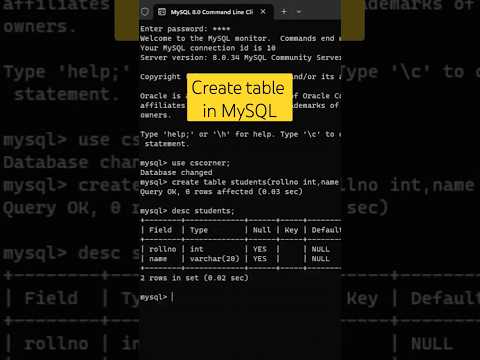The image size is (480, 360).
Task: Close the MySQL Command Line Client tab
Action: 263,12
